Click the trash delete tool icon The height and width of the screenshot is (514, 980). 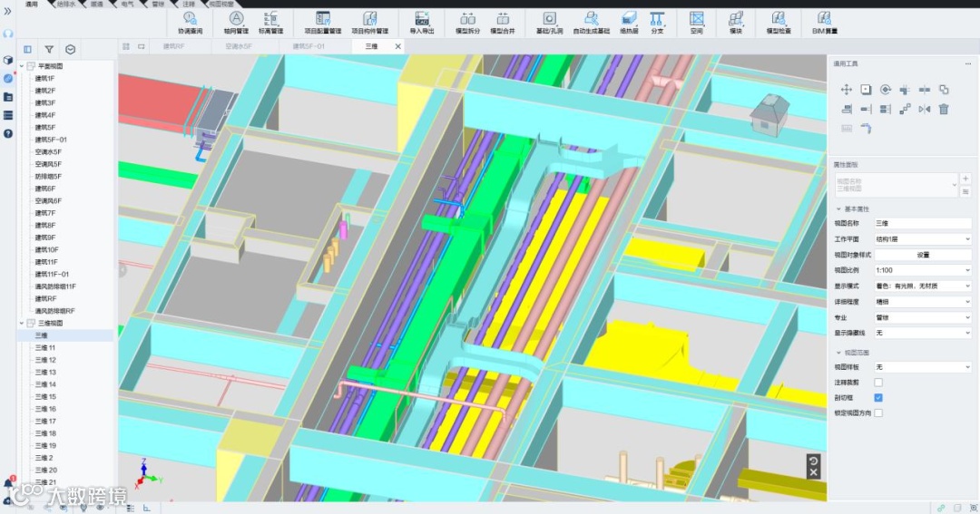tap(944, 109)
